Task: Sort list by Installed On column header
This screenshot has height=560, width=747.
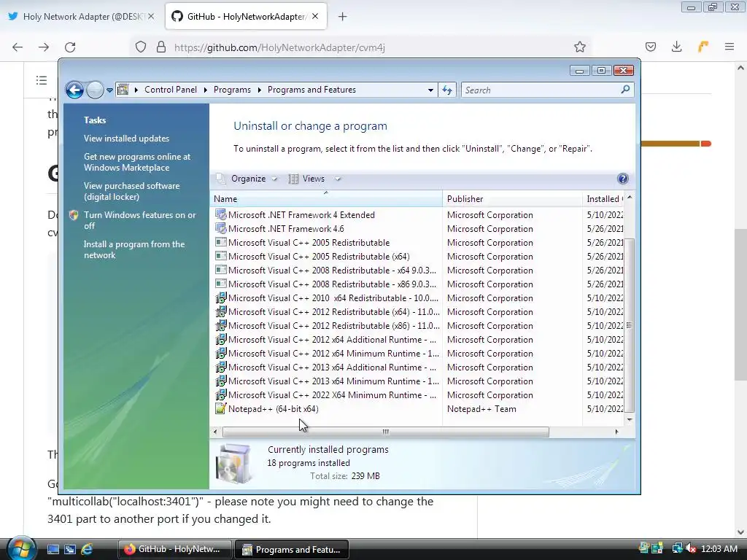Action: [x=603, y=199]
